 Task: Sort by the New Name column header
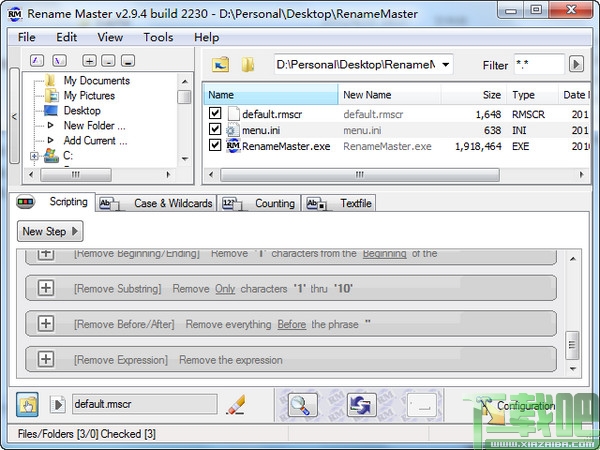390,95
